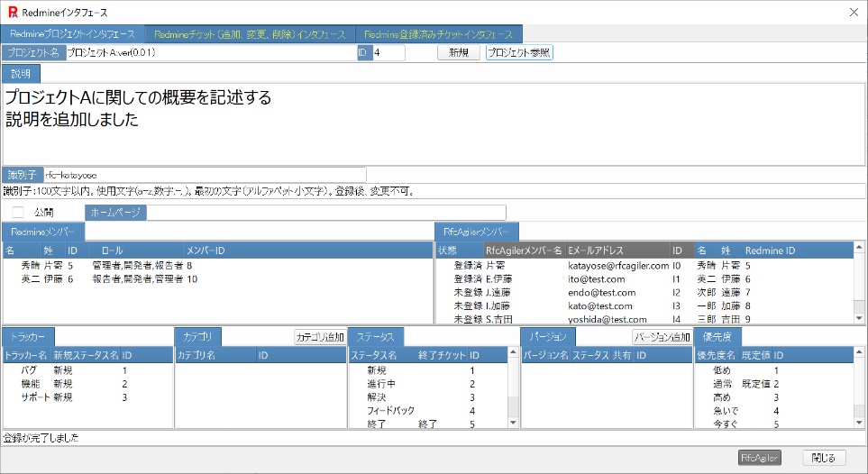Click the 優先度 list scroll up arrow
This screenshot has height=474, width=868.
(859, 352)
